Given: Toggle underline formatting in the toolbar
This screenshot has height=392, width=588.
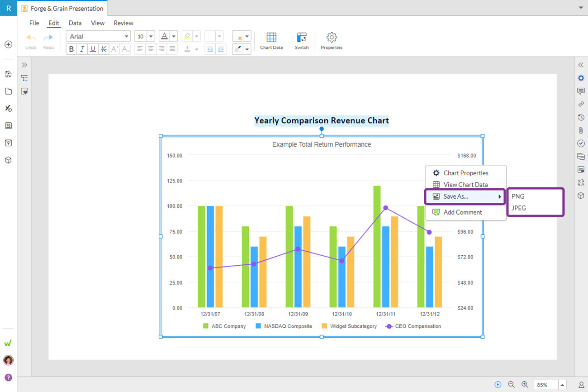Looking at the screenshot, I should click(x=92, y=49).
